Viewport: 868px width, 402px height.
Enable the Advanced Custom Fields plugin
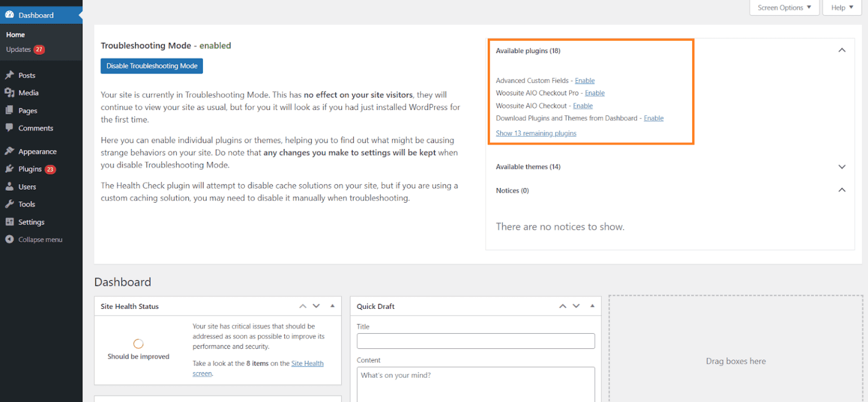(584, 80)
